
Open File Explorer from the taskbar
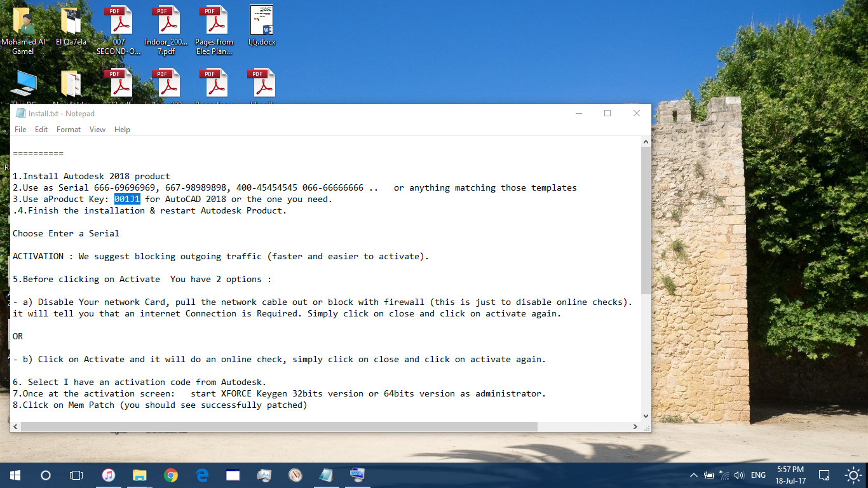[140, 475]
